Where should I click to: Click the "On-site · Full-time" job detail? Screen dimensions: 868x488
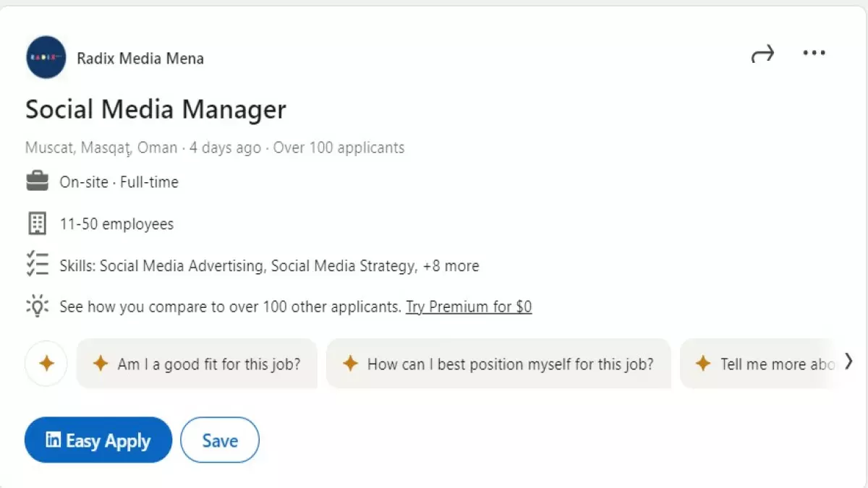point(119,182)
